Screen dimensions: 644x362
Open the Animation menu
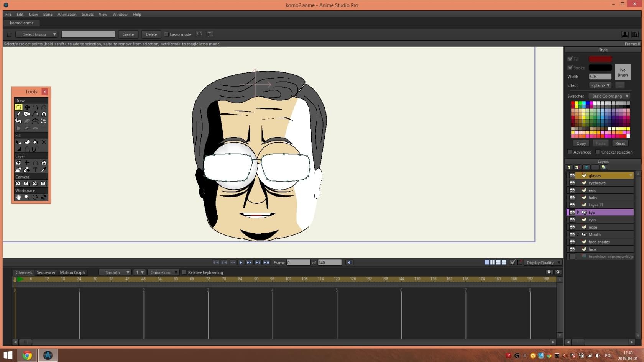[x=67, y=14]
